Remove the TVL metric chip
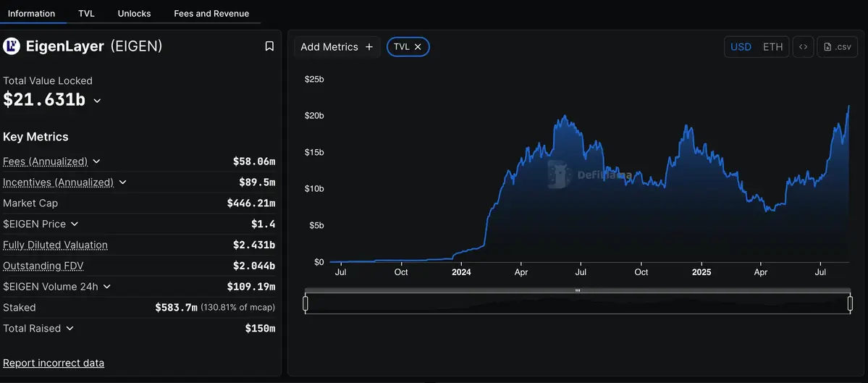Screen dimensions: 868x383 tap(418, 47)
